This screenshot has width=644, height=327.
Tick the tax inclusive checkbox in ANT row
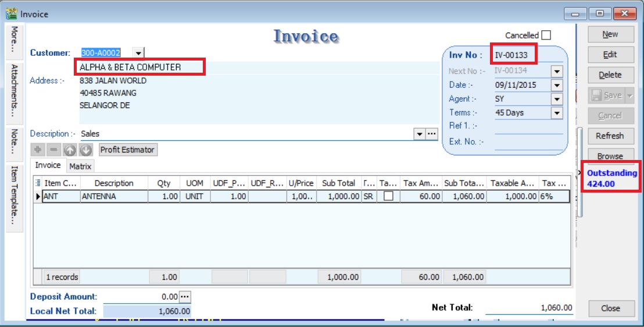pos(388,196)
